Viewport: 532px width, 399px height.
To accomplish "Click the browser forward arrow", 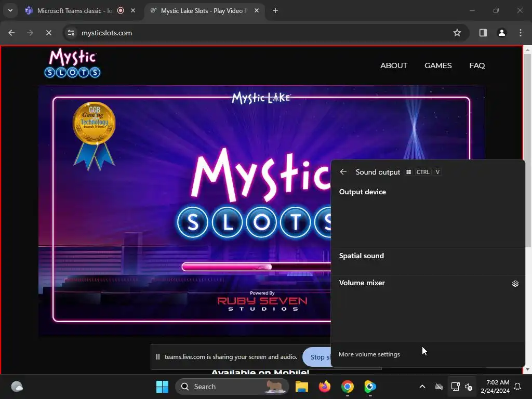I will tap(30, 33).
